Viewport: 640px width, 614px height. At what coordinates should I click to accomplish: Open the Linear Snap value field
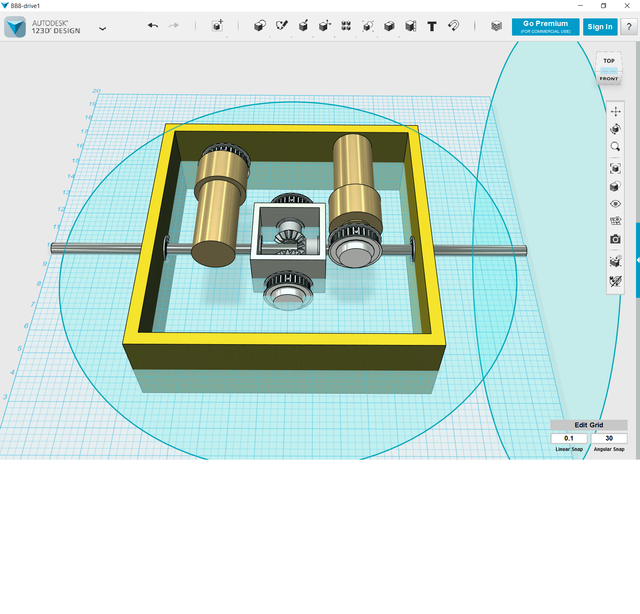click(x=569, y=438)
